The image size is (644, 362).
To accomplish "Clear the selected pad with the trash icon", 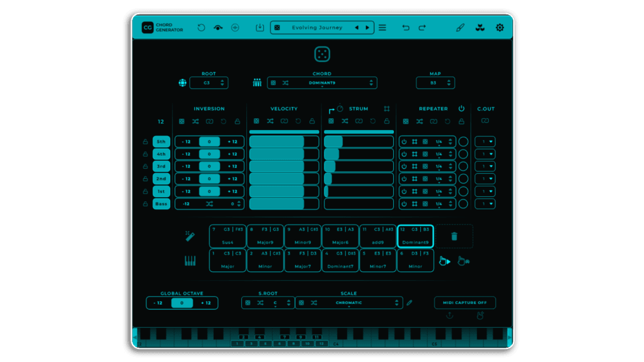I will pyautogui.click(x=453, y=236).
